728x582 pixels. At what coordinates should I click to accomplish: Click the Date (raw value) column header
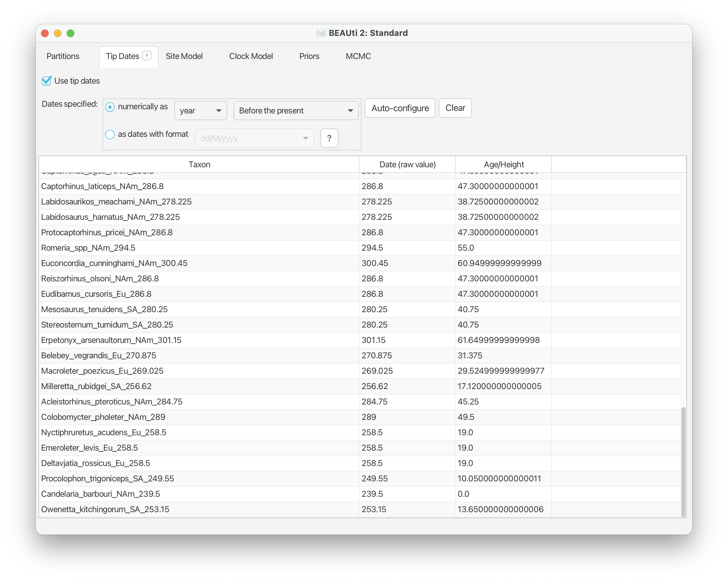click(x=407, y=164)
